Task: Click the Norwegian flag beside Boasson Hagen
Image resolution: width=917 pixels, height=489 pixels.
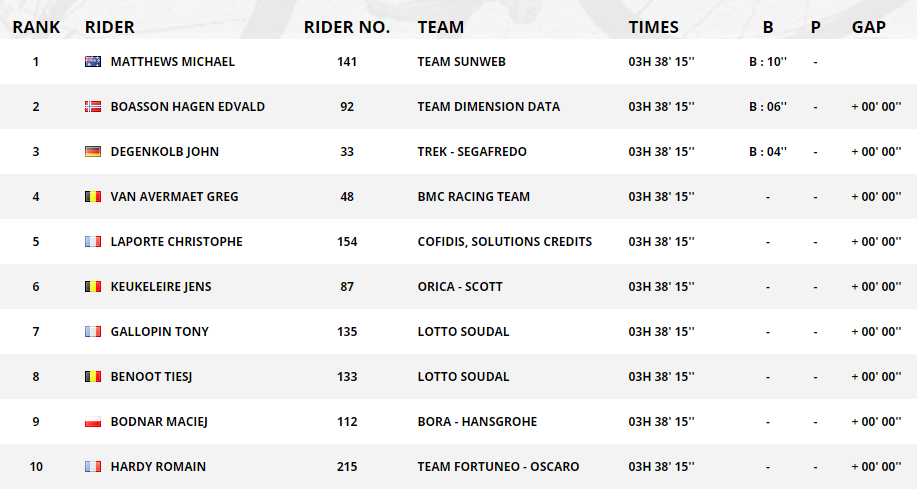Action: [x=93, y=107]
